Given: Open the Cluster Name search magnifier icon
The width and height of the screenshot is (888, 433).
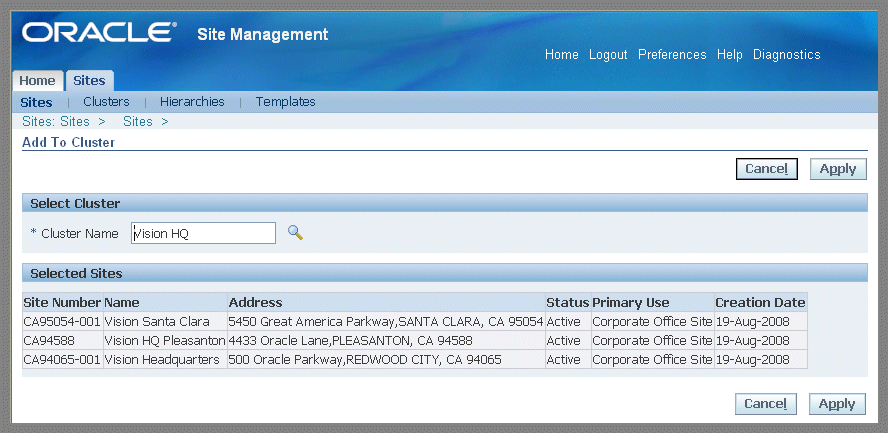Looking at the screenshot, I should coord(295,233).
